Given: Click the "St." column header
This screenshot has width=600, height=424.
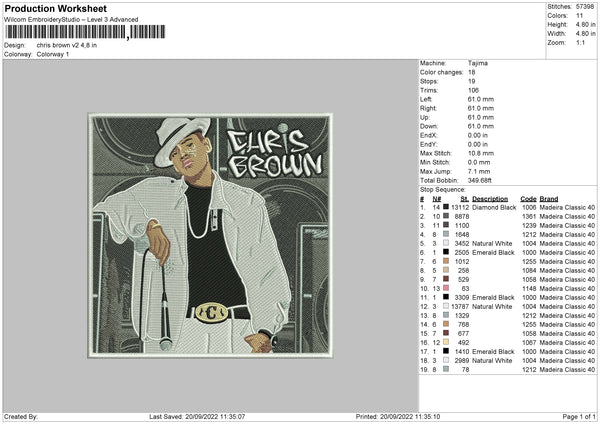Looking at the screenshot, I should [465, 199].
